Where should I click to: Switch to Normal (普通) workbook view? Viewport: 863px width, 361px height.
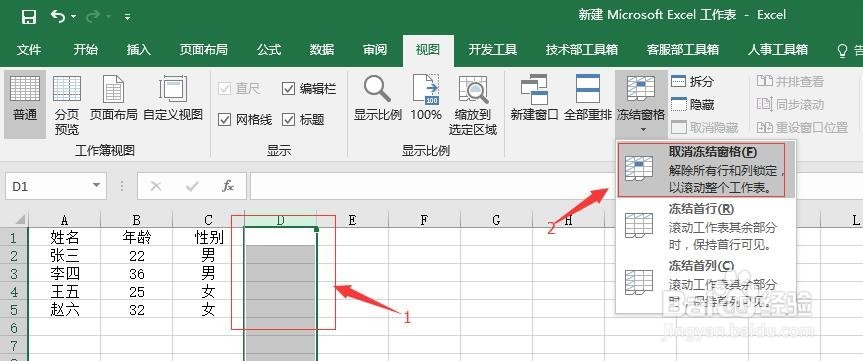pyautogui.click(x=25, y=103)
